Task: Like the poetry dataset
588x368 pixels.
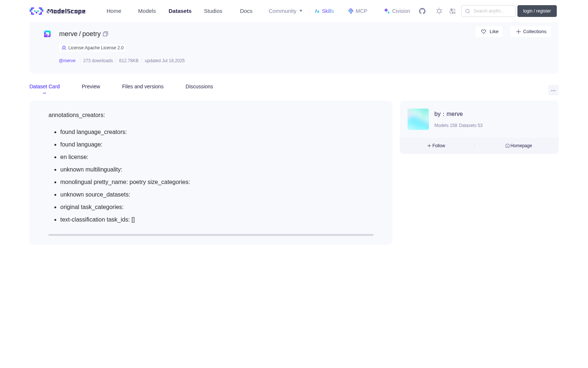Action: tap(489, 32)
